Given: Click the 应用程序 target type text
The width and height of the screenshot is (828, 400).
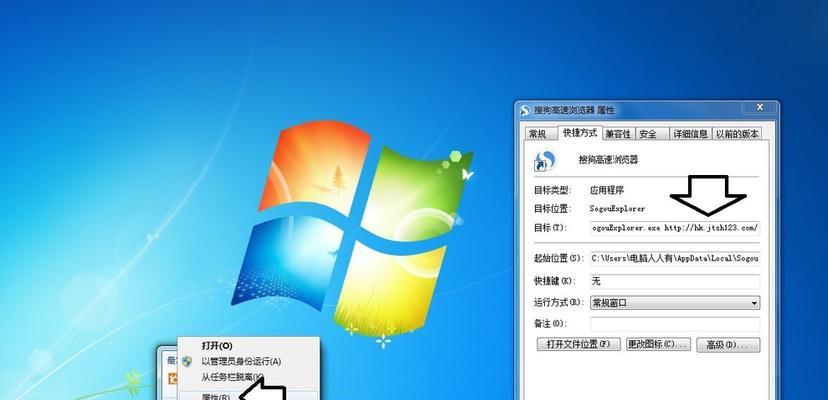Looking at the screenshot, I should point(607,190).
